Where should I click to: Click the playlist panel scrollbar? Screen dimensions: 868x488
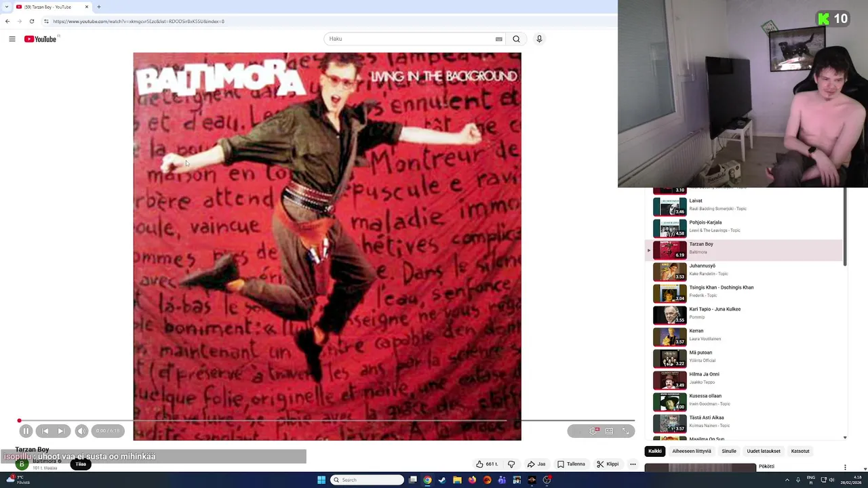click(845, 227)
